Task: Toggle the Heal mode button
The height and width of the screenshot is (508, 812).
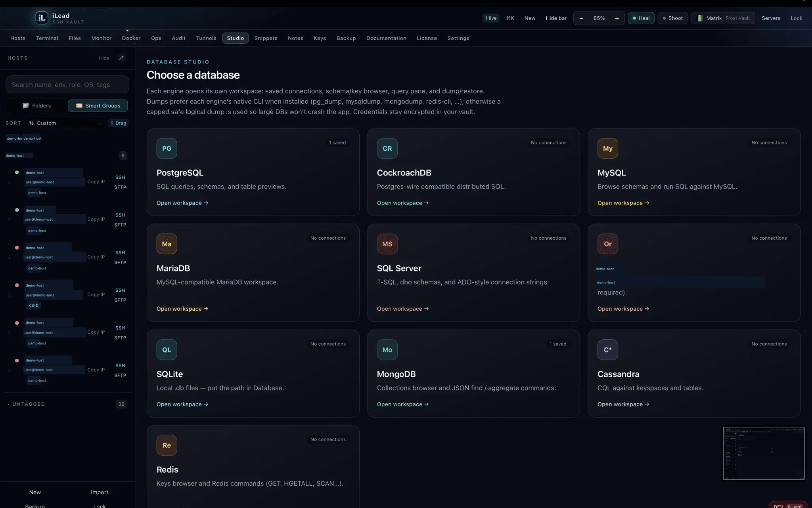Action: tap(641, 18)
